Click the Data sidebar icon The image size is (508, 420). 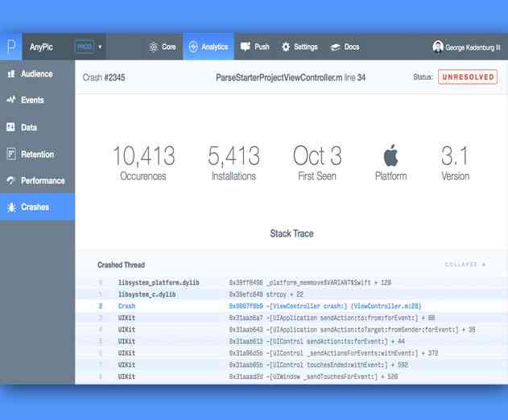(10, 127)
